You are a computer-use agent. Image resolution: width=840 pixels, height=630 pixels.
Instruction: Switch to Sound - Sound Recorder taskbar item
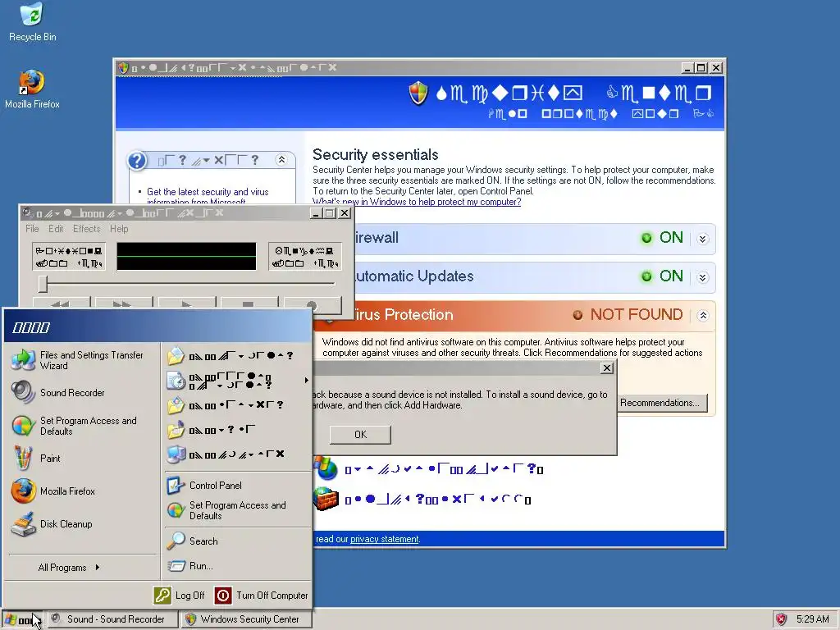click(x=113, y=619)
